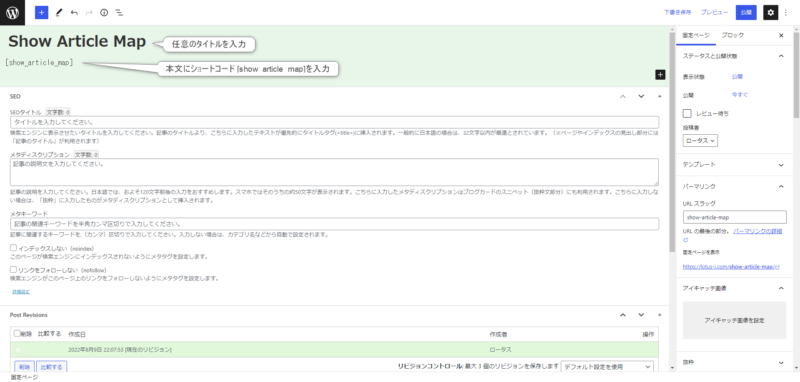Click the メタキーワード input field
Screen dimensions: 800x382
pyautogui.click(x=334, y=224)
